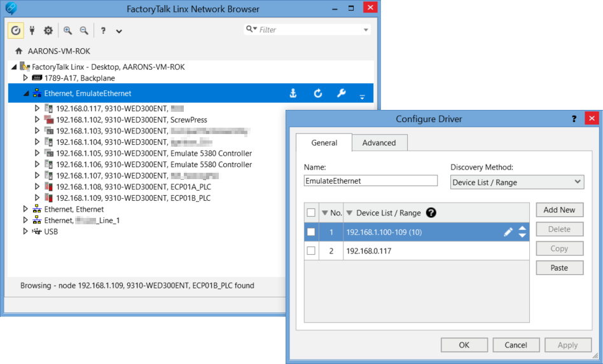Open the more options icon on EmulateEthernet row
Image resolution: width=603 pixels, height=364 pixels.
[363, 97]
